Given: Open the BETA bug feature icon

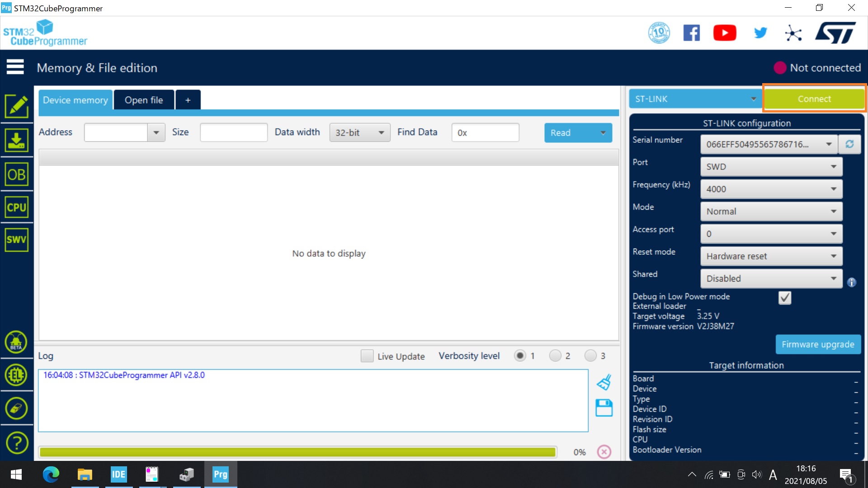Looking at the screenshot, I should (x=16, y=342).
